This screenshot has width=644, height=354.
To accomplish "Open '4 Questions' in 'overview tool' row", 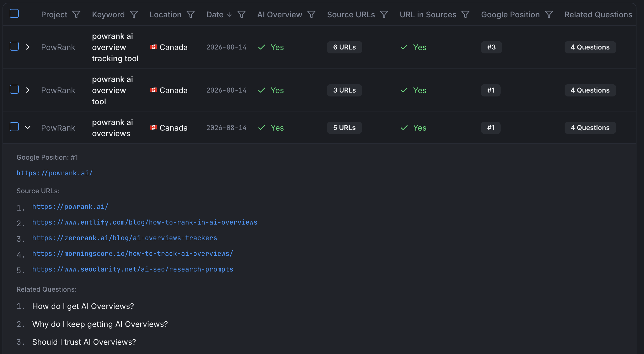I will tap(590, 90).
